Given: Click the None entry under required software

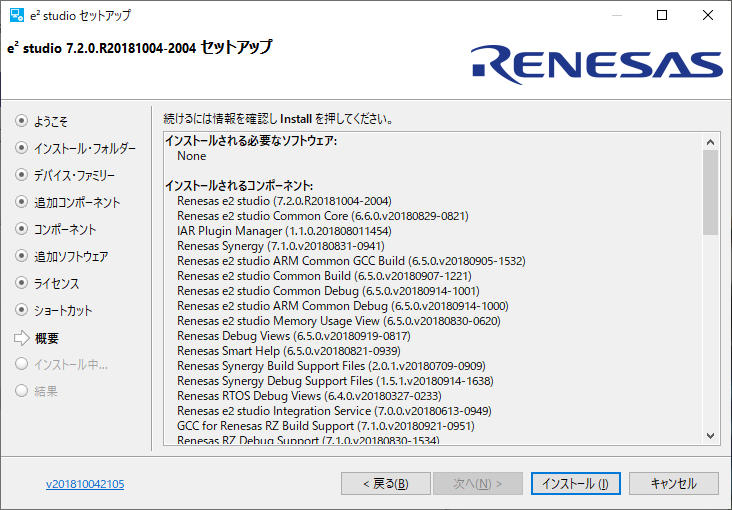Looking at the screenshot, I should (191, 156).
